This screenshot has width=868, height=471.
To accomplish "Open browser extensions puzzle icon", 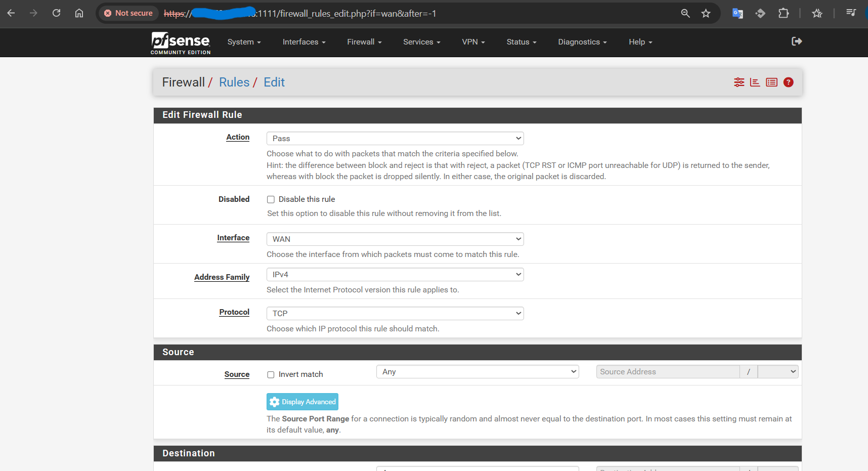I will [784, 14].
